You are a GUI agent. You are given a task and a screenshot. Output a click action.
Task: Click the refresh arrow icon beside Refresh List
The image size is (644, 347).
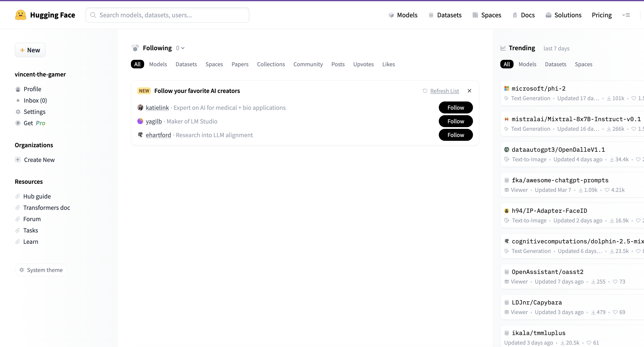(x=425, y=91)
